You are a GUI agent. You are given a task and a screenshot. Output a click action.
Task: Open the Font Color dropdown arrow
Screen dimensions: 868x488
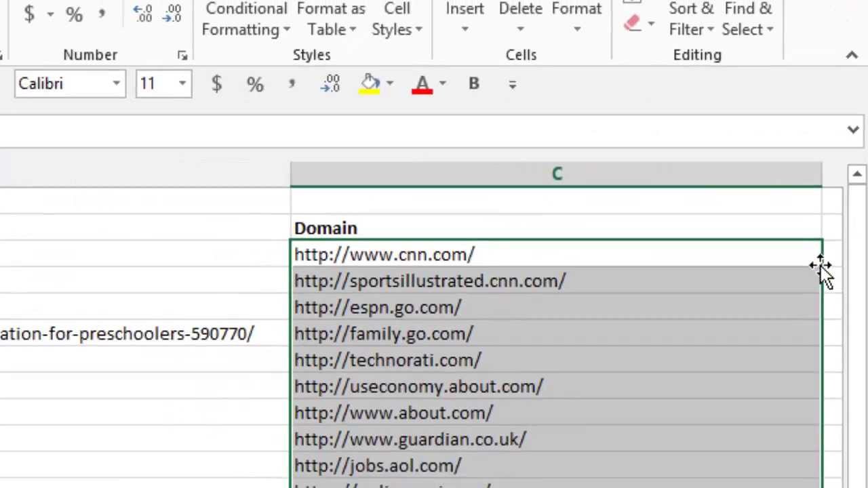[x=442, y=84]
